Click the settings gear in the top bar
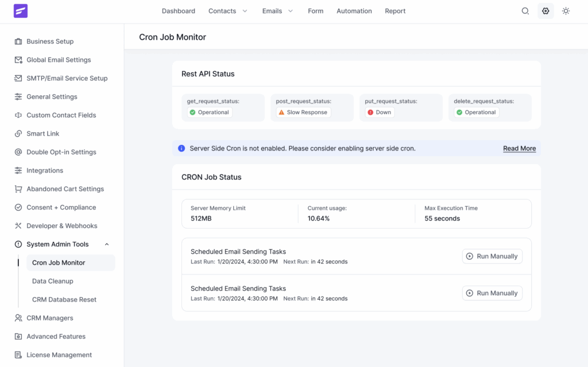 click(546, 10)
